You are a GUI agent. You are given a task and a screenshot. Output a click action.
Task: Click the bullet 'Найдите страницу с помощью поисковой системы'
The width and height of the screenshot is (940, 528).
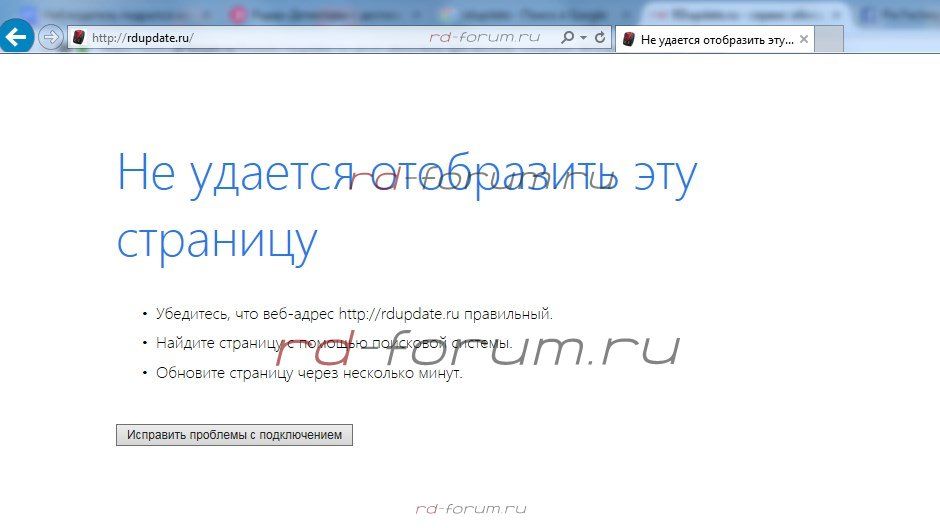pos(334,343)
